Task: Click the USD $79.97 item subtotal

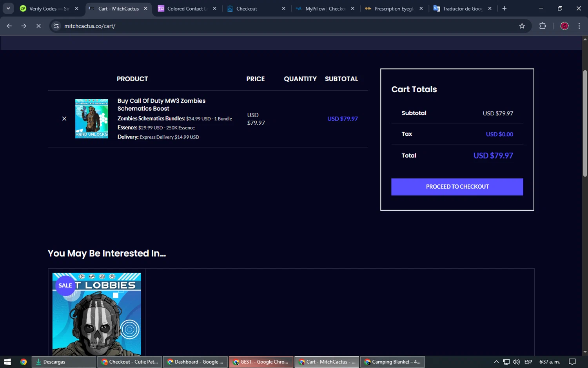Action: (x=343, y=118)
